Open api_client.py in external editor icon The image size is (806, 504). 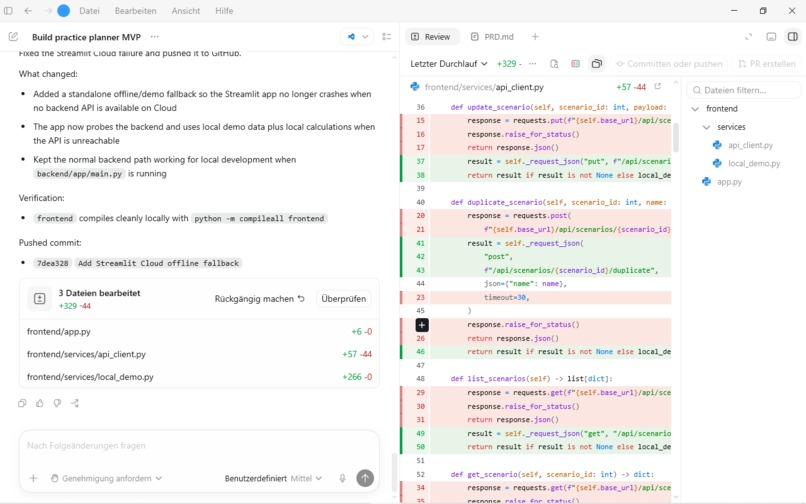pos(657,86)
